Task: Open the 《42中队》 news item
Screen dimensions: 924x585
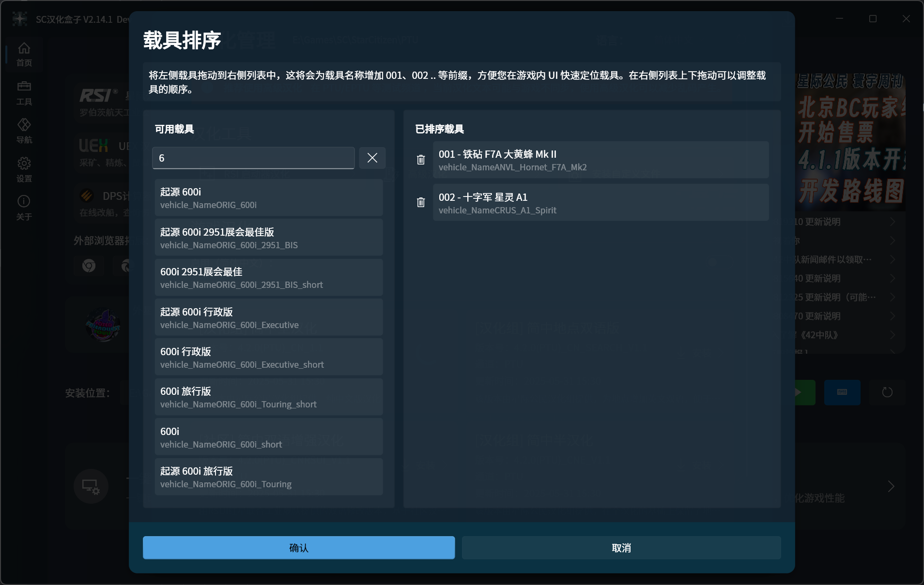Action: [x=845, y=335]
